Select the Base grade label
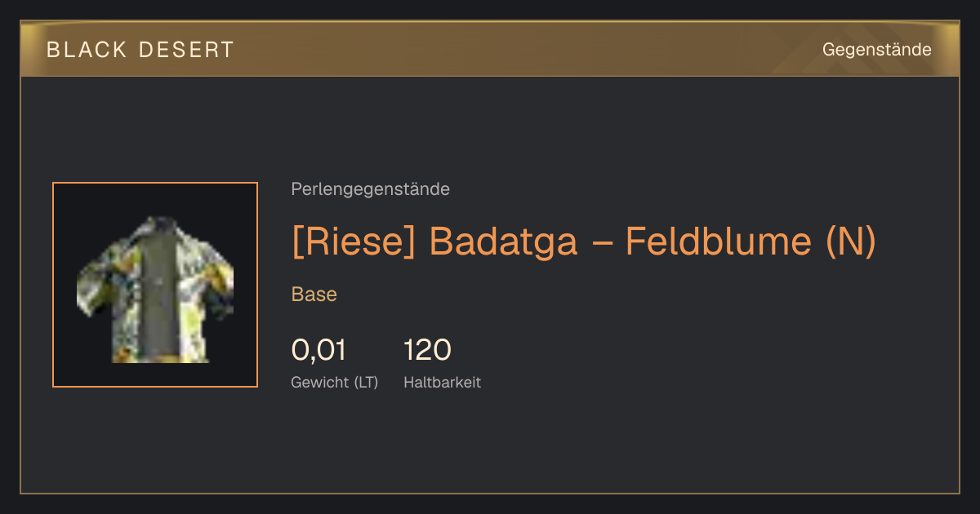Viewport: 980px width, 514px height. tap(314, 295)
